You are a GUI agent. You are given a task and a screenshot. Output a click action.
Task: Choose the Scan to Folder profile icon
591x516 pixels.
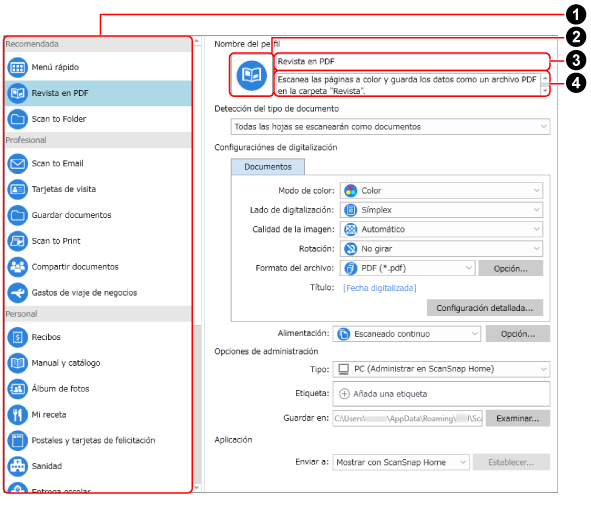(17, 119)
